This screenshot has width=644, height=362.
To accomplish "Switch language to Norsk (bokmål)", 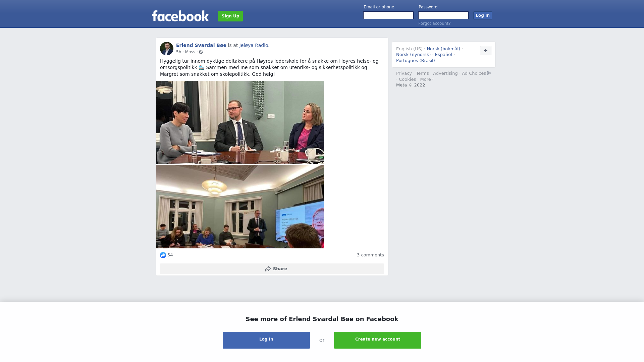I will [x=443, y=49].
